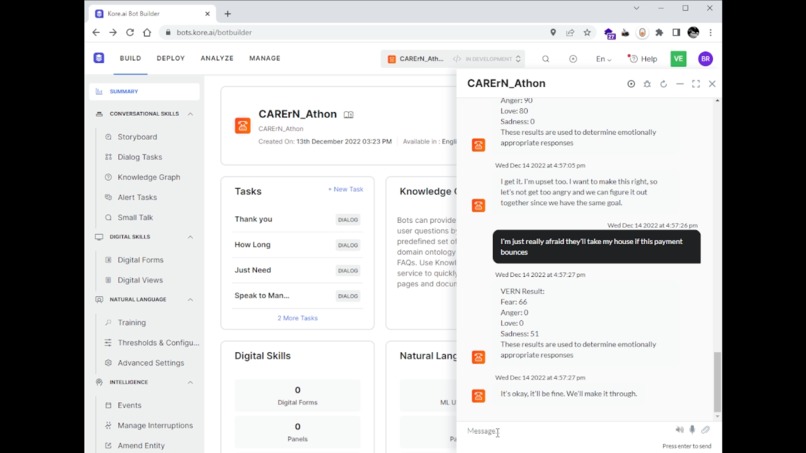The width and height of the screenshot is (806, 453).
Task: Open the search icon in top bar
Action: [545, 59]
